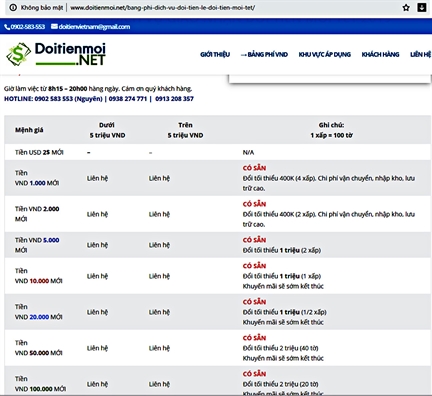Click Không bảo mật security label
Screen dimensions: 432x396
(42, 8)
